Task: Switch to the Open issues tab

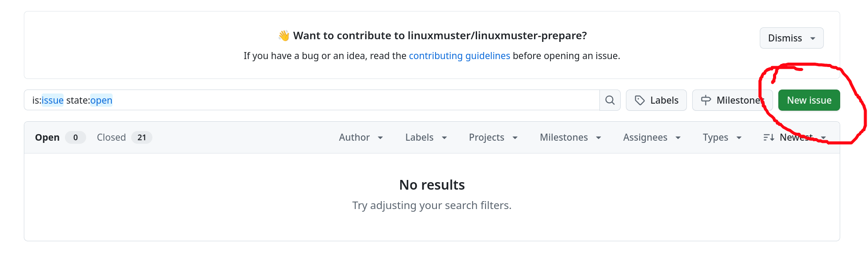Action: [x=60, y=138]
